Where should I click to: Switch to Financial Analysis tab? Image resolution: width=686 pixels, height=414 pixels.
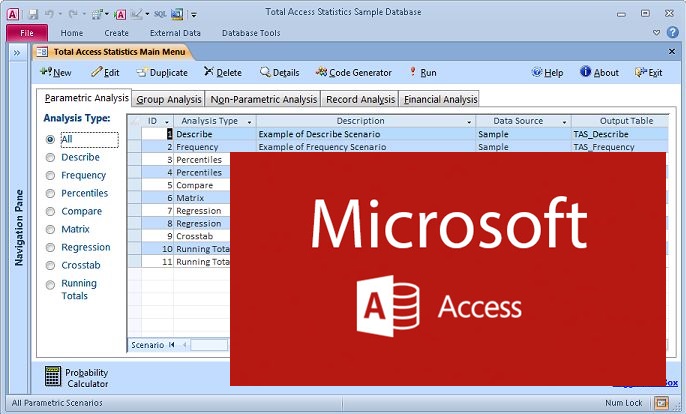tap(439, 99)
